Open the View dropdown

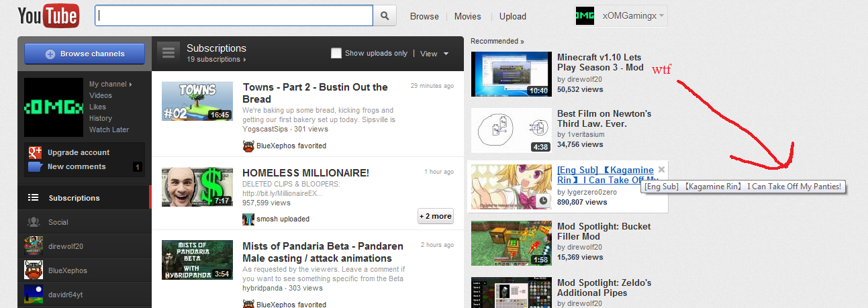[434, 54]
